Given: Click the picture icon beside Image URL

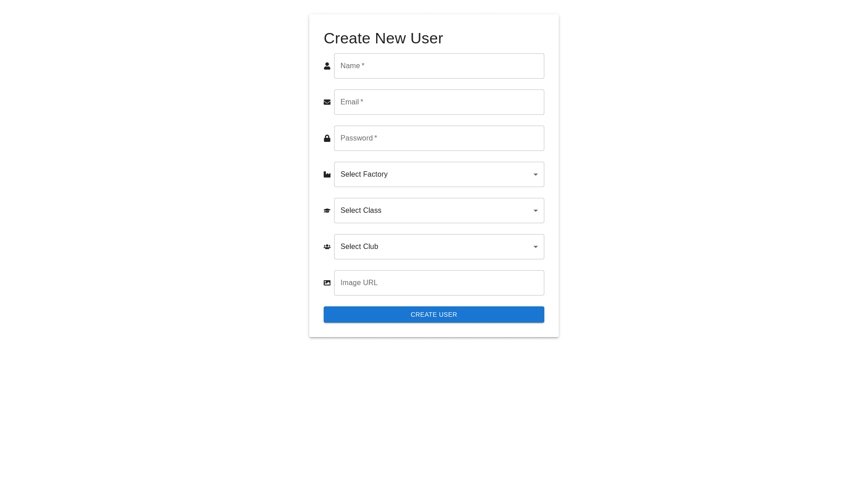Looking at the screenshot, I should (x=327, y=283).
